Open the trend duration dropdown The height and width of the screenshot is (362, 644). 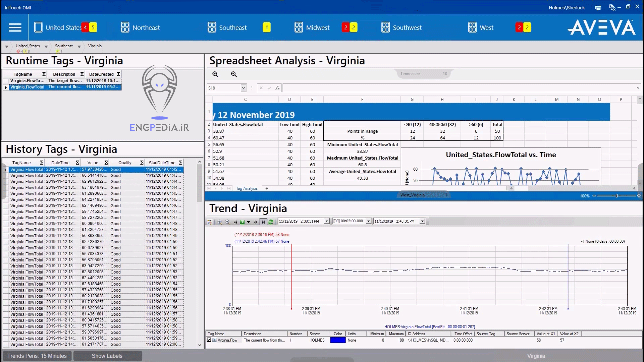[368, 221]
